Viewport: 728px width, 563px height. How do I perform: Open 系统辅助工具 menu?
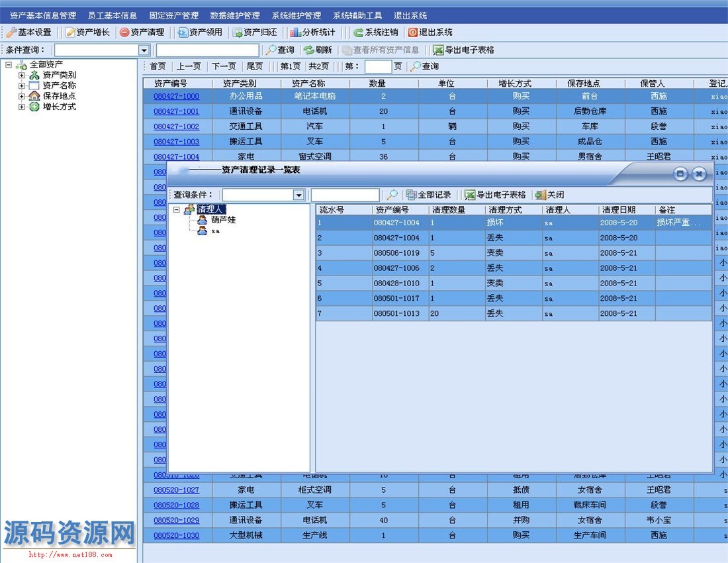[x=357, y=15]
